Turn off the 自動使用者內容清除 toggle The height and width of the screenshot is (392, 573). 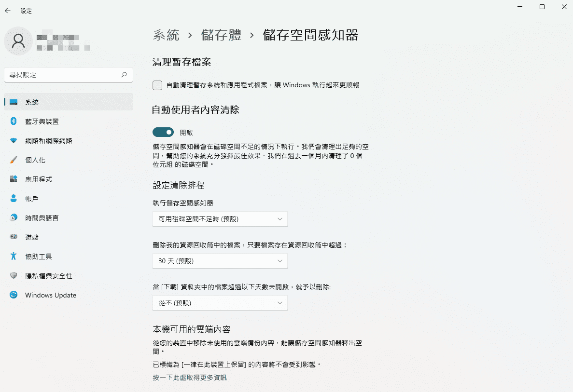point(163,132)
